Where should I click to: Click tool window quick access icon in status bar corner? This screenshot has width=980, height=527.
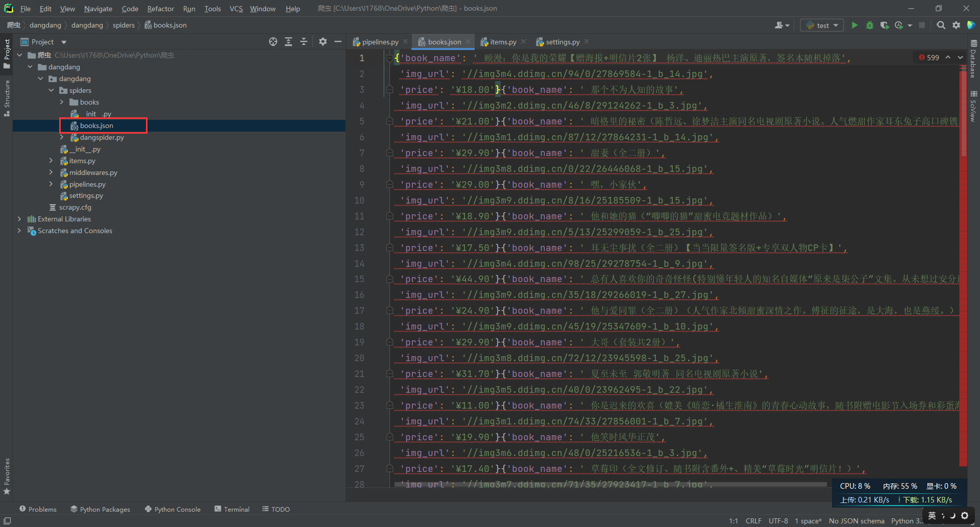pos(7,521)
